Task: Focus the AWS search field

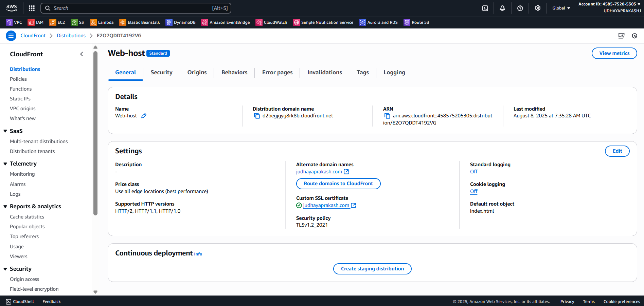Action: pyautogui.click(x=136, y=8)
